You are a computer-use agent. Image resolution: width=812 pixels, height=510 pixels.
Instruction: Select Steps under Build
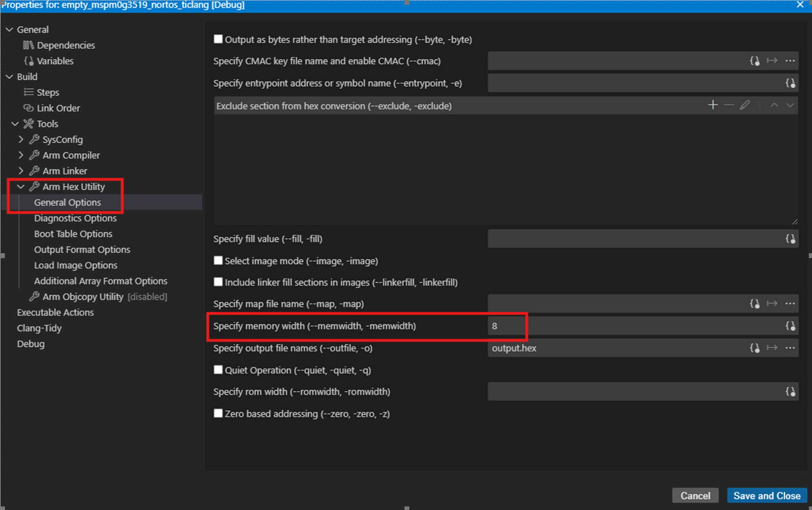point(48,93)
